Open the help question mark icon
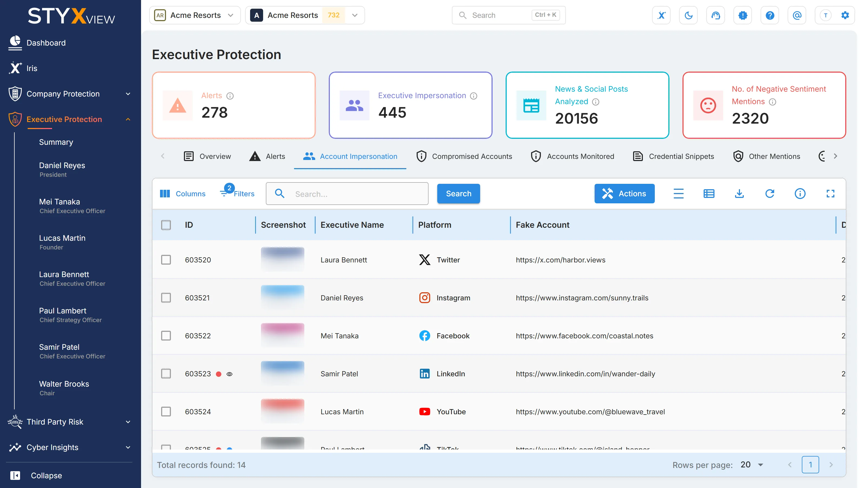The height and width of the screenshot is (488, 868). pos(770,15)
